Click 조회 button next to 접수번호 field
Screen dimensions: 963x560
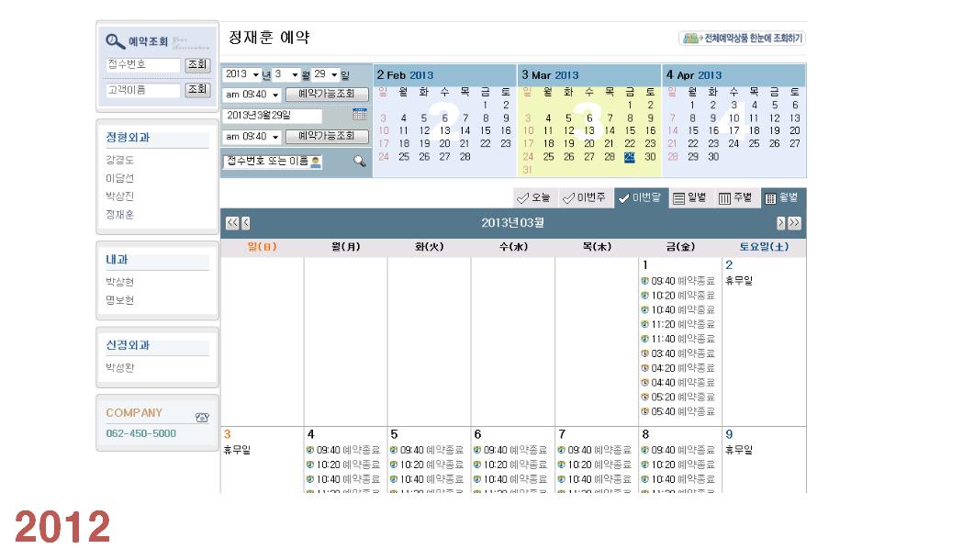(197, 65)
